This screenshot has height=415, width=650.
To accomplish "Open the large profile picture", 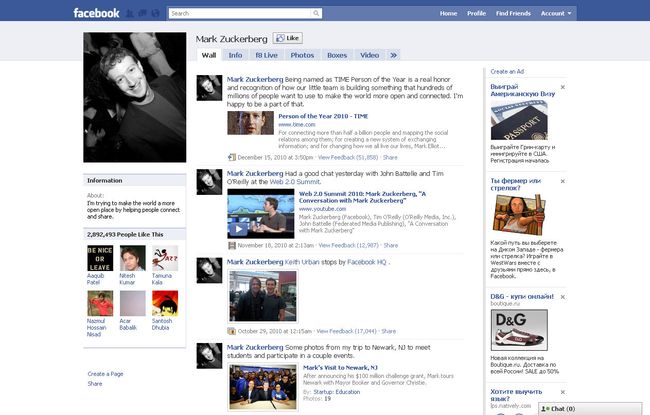I will (x=135, y=97).
